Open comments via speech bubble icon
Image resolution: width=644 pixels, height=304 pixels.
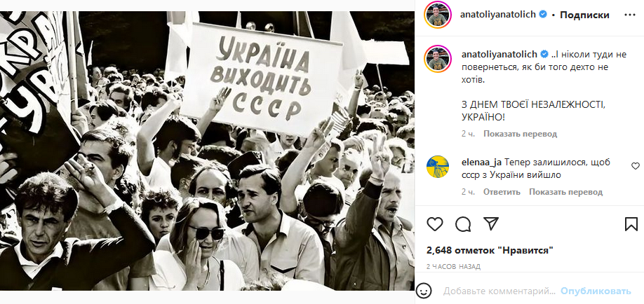coord(463,223)
